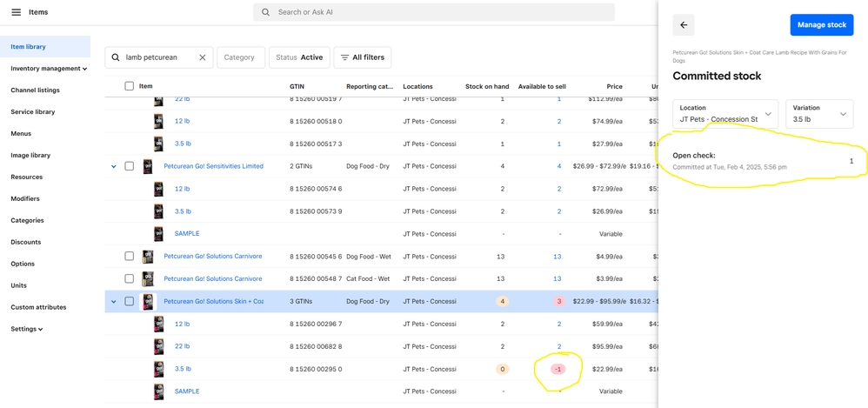
Task: Click the Petcurean Go! Solutions Skin + Coat thumbnail
Action: coord(148,302)
